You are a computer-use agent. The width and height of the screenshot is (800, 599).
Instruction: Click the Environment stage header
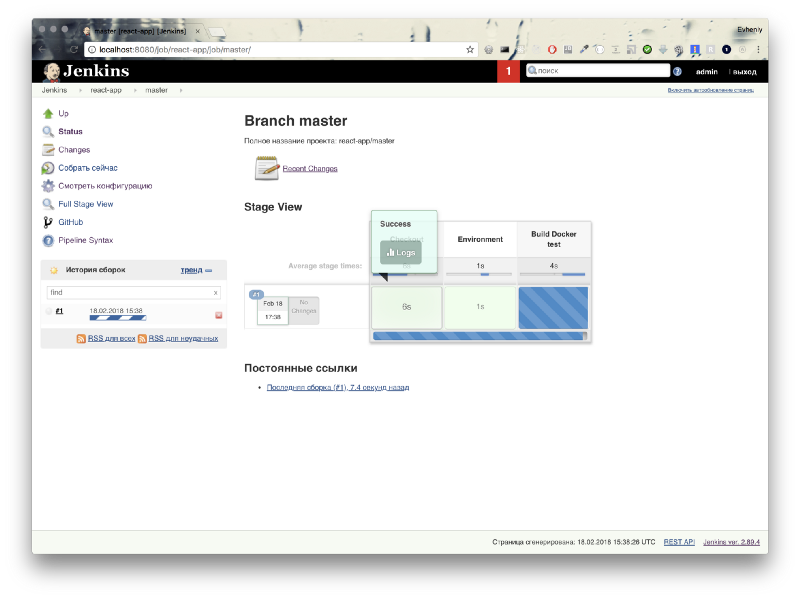(x=480, y=239)
